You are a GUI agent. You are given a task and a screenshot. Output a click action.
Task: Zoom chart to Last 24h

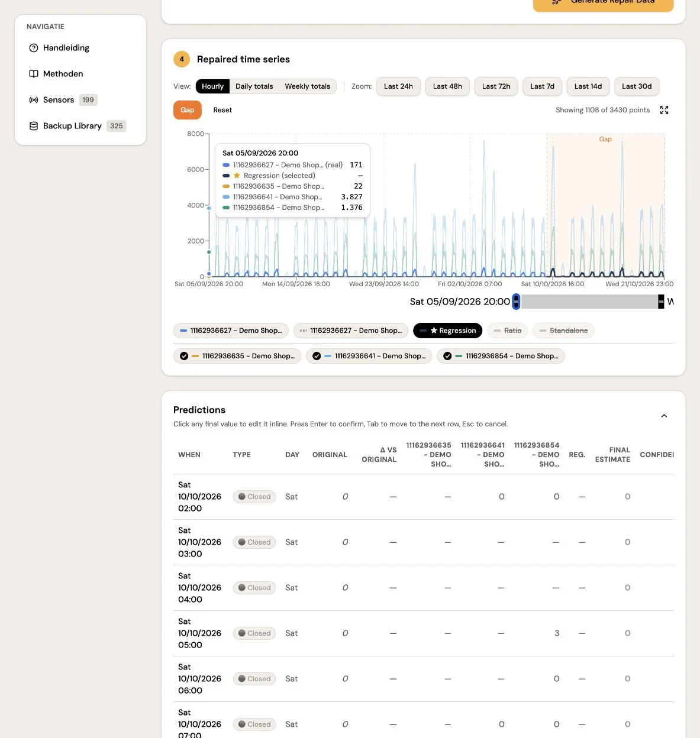pyautogui.click(x=398, y=86)
